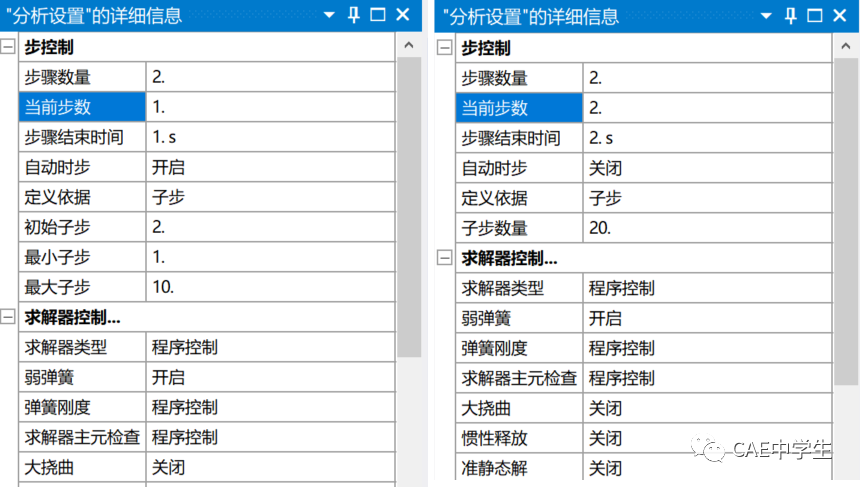Toggle 自动时步 value 关闭 in the right panel
The height and width of the screenshot is (487, 860).
(x=706, y=168)
